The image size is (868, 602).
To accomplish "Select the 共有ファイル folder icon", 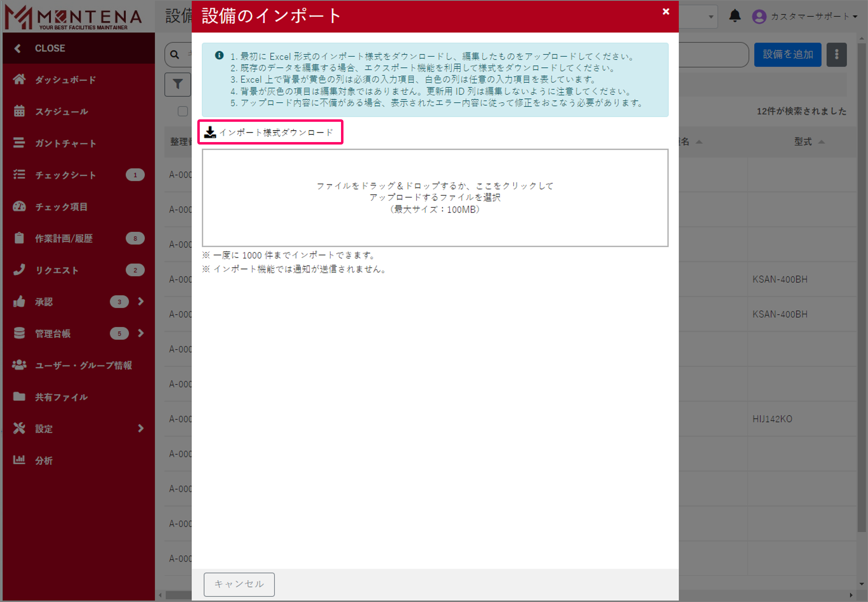I will pos(19,397).
